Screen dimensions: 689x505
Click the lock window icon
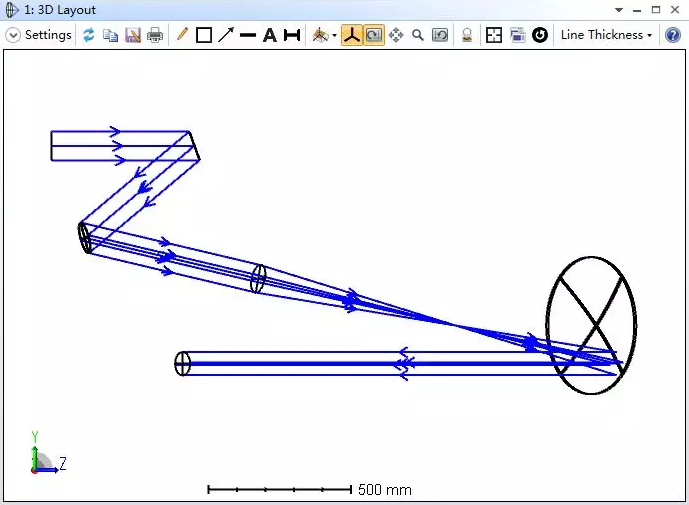point(467,35)
